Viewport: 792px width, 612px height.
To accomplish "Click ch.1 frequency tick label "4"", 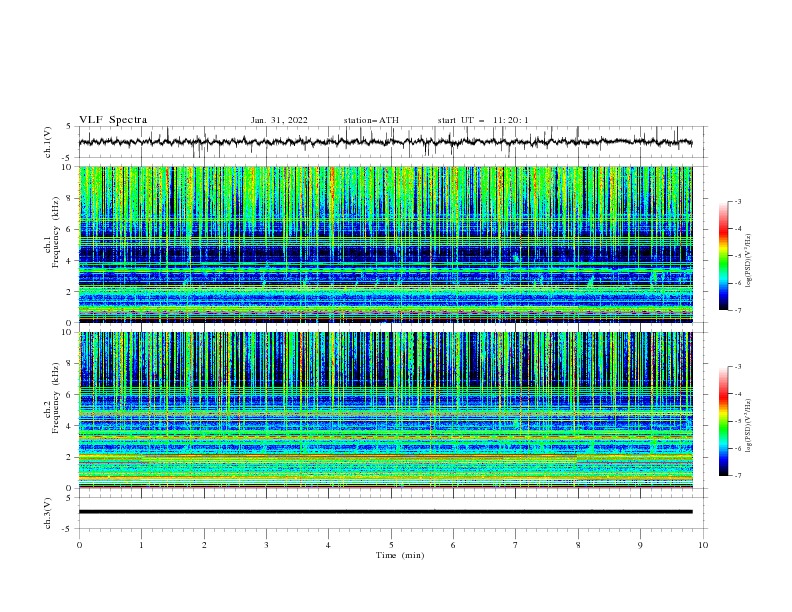I will [x=70, y=261].
